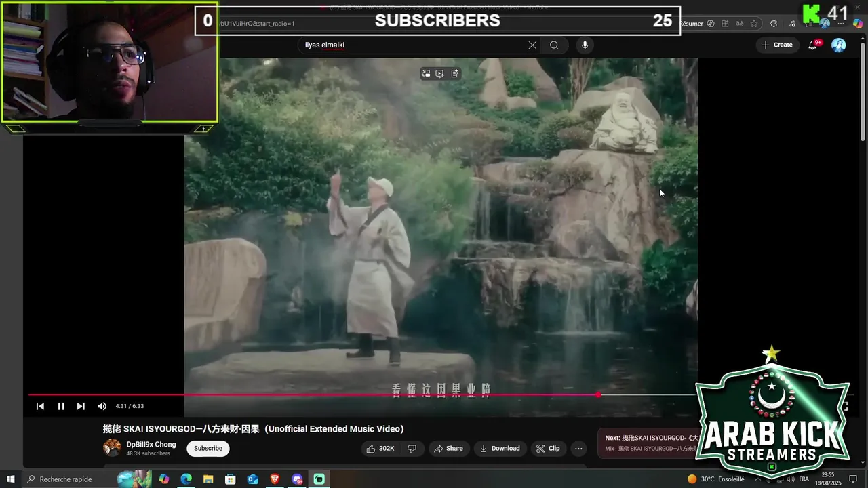The width and height of the screenshot is (868, 488).
Task: Open the 23:55 taskbar clock
Action: [x=828, y=479]
